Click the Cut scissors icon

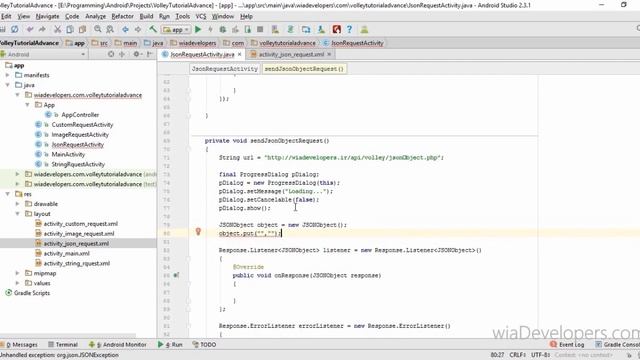(58, 29)
